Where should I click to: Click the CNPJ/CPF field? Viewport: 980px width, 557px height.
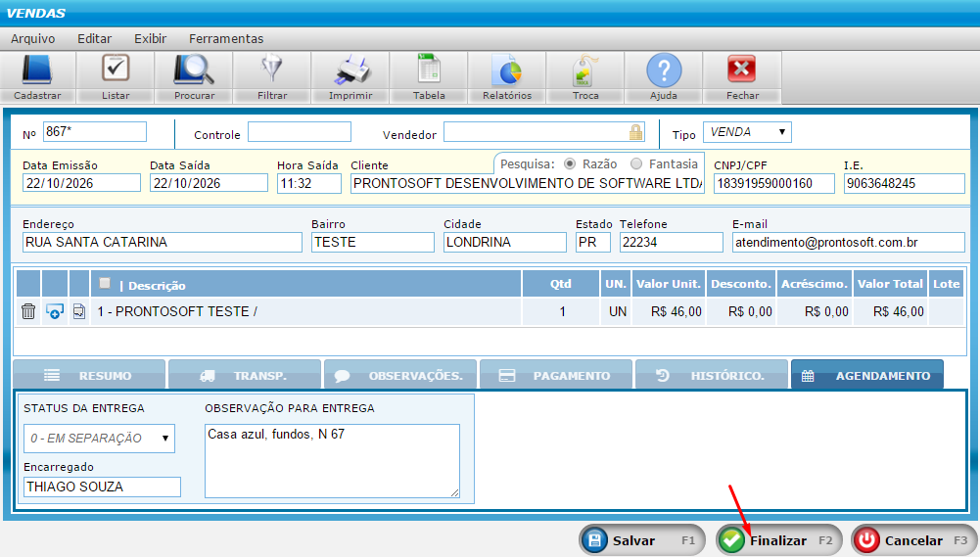773,183
